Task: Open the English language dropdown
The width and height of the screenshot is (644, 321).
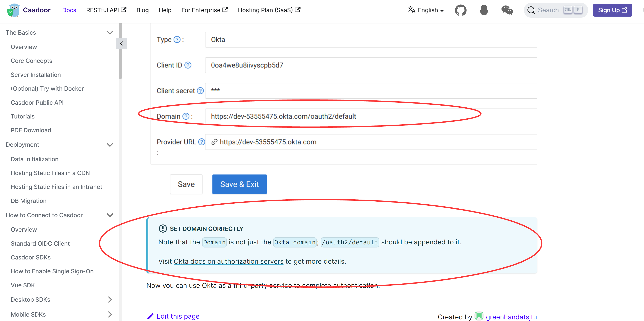Action: (x=426, y=10)
